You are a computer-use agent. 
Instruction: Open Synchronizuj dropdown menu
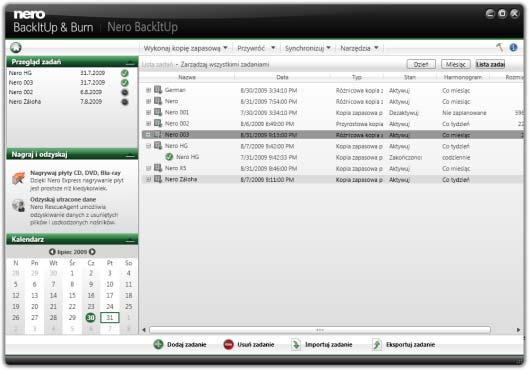click(308, 48)
